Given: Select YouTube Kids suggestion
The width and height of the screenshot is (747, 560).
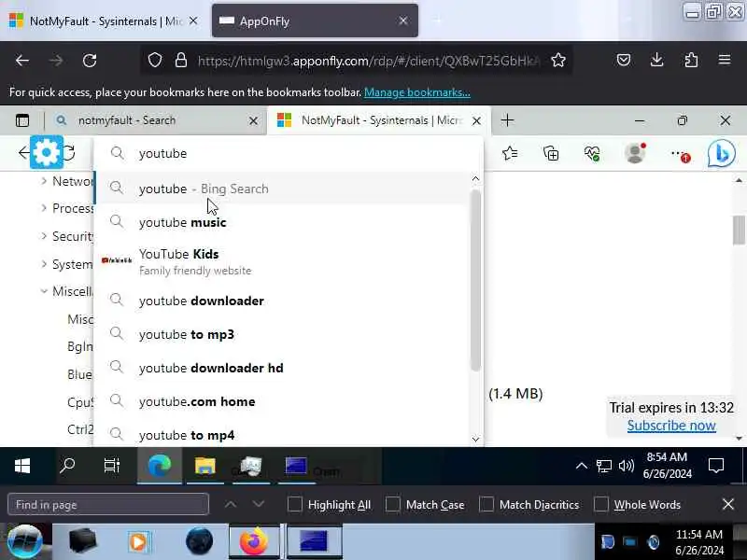Looking at the screenshot, I should pos(281,261).
